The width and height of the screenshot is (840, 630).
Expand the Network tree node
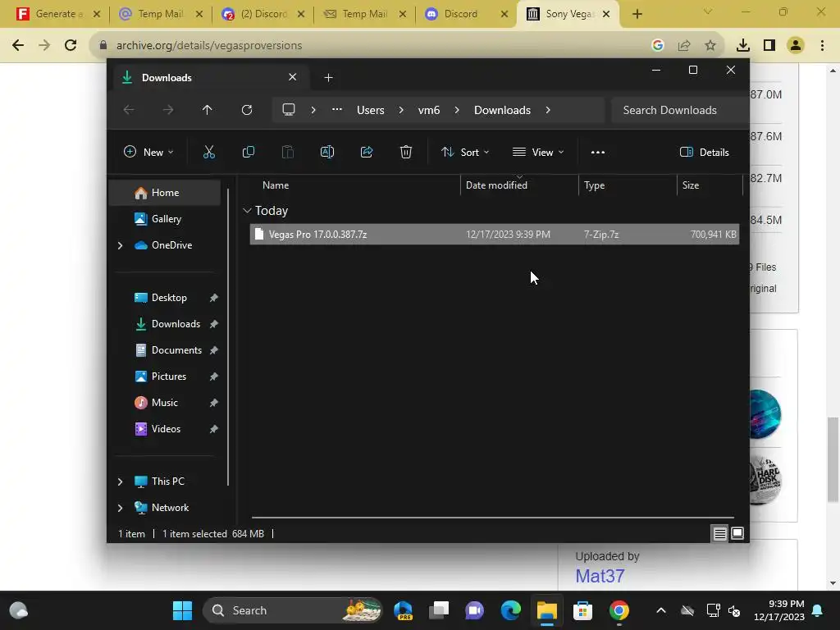[120, 508]
